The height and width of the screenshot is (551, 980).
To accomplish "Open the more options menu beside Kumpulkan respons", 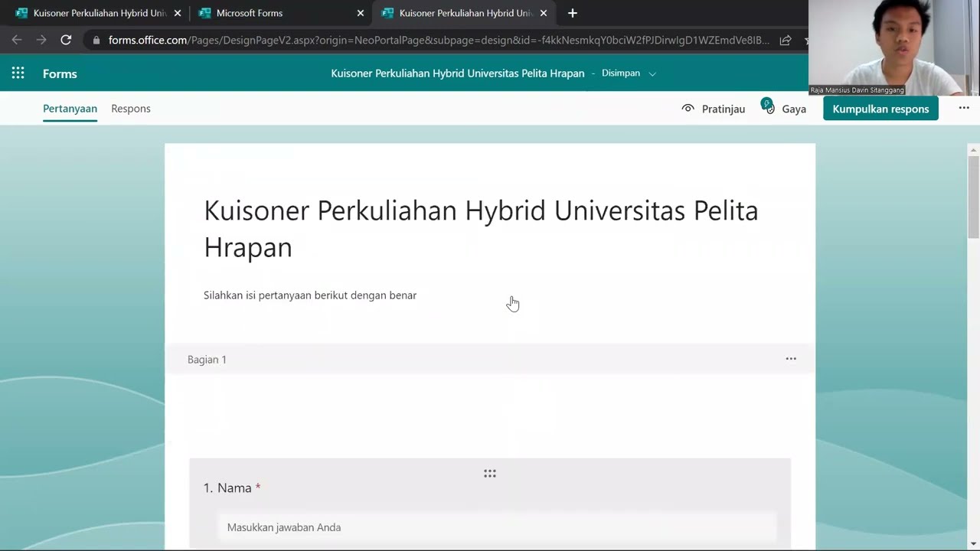I will 964,108.
